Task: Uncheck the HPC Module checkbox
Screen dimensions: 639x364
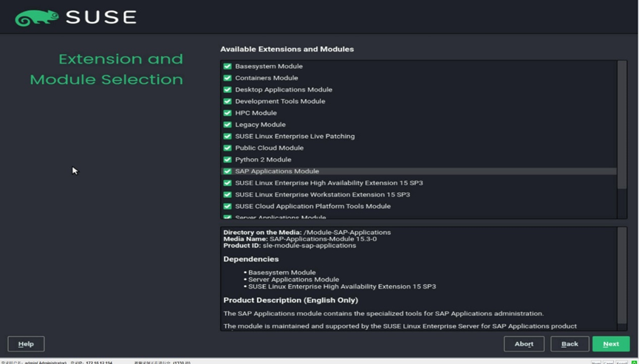Action: (228, 113)
